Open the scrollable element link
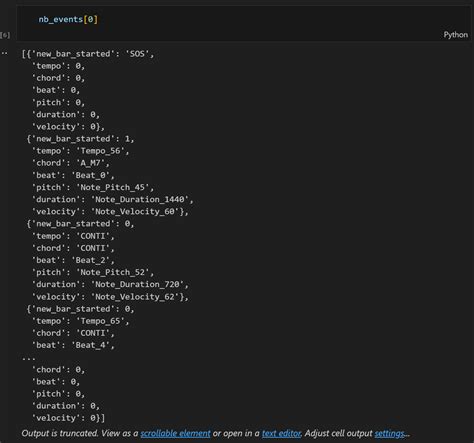This screenshot has width=474, height=443. tap(175, 433)
